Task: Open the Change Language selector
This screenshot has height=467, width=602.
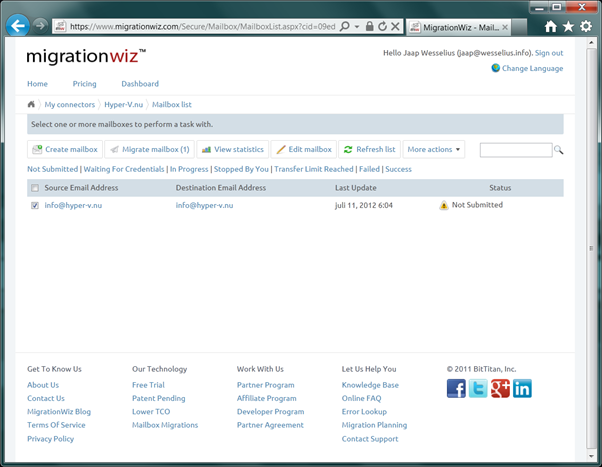Action: tap(532, 68)
